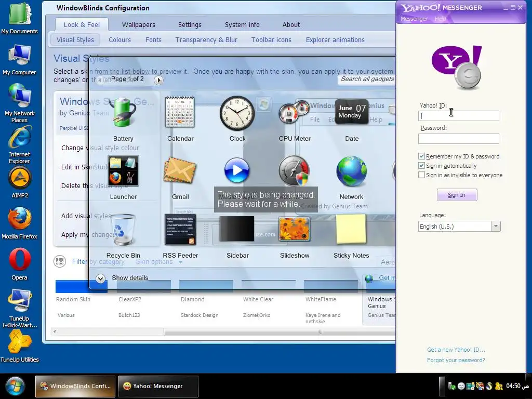Toggle Sign in automatically checkbox
This screenshot has width=532, height=399.
[x=421, y=166]
